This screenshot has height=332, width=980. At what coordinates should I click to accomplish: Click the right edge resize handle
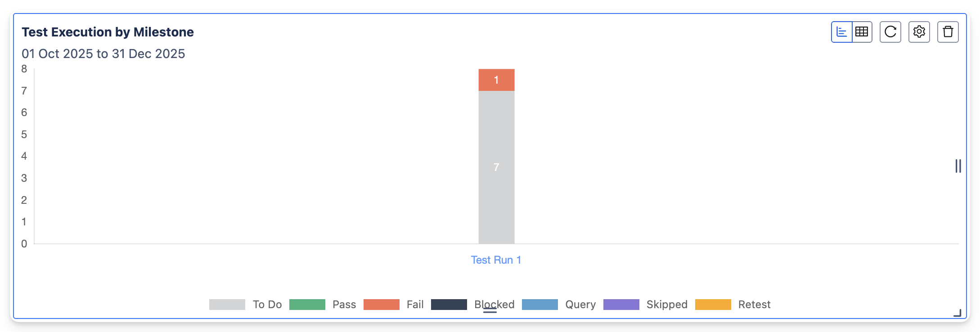(958, 166)
